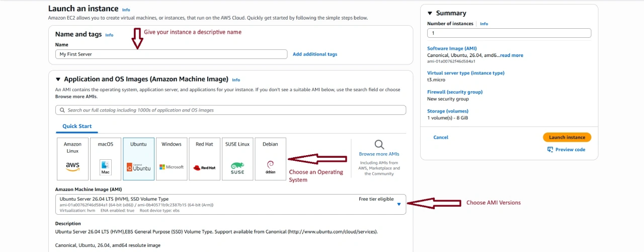The width and height of the screenshot is (644, 252).
Task: Click the AMI catalog search field
Action: click(230, 110)
